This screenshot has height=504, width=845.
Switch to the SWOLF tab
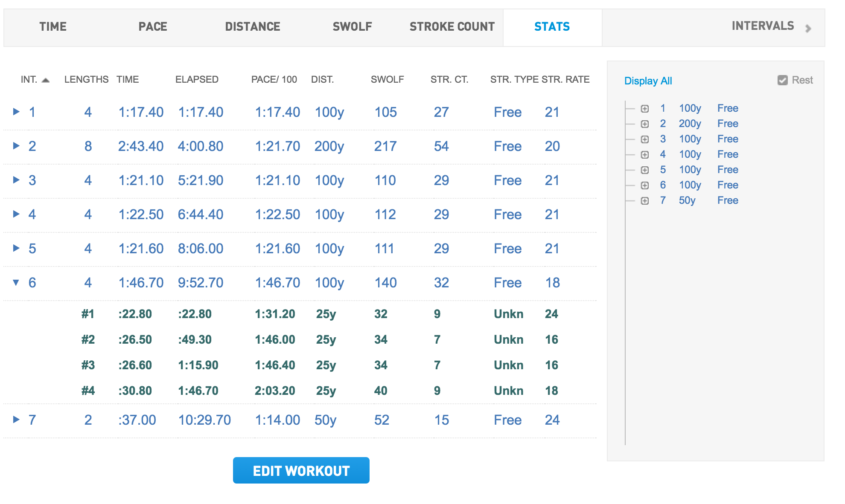[x=352, y=27]
